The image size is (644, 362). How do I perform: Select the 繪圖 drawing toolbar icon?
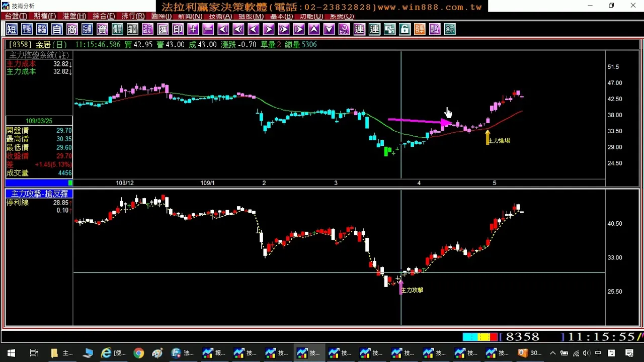point(132,29)
